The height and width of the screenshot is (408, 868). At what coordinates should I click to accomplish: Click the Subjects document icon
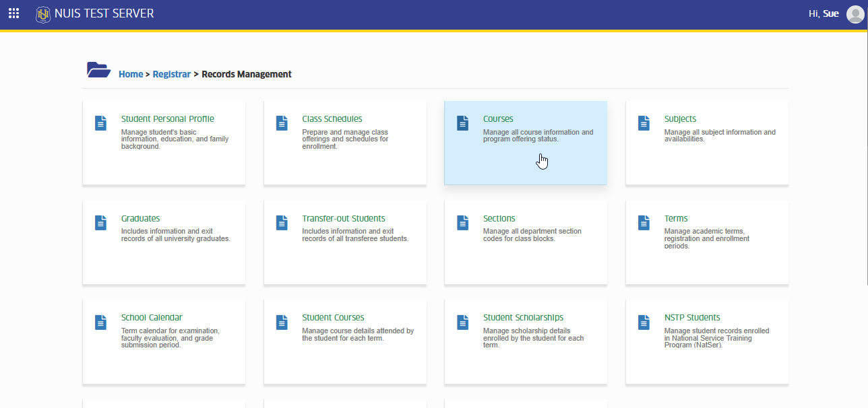pyautogui.click(x=644, y=123)
